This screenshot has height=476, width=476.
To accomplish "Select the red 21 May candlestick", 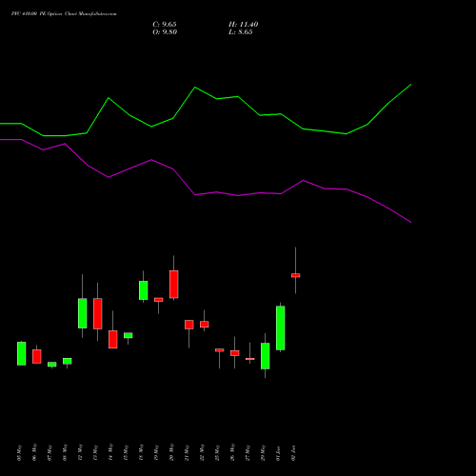I will (x=189, y=325).
